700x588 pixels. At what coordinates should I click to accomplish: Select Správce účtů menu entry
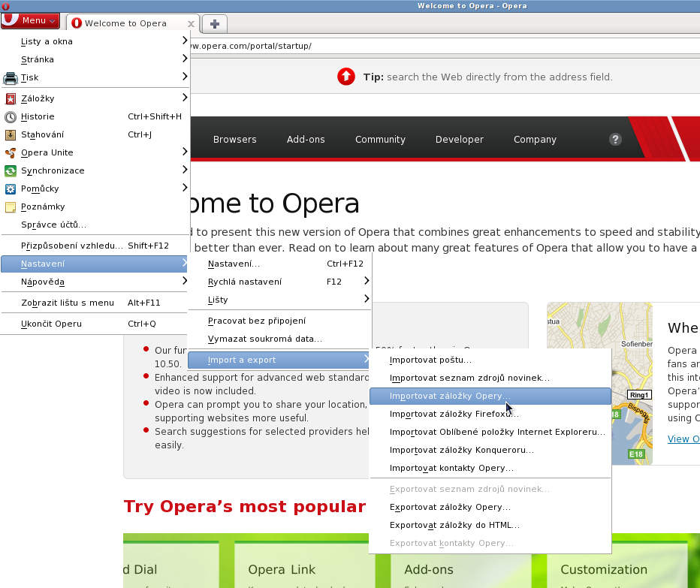click(x=94, y=225)
